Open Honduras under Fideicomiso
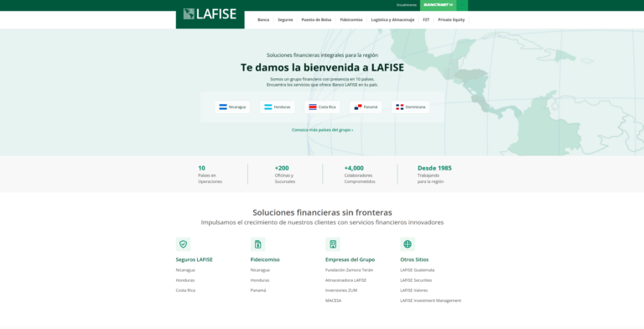 point(260,280)
